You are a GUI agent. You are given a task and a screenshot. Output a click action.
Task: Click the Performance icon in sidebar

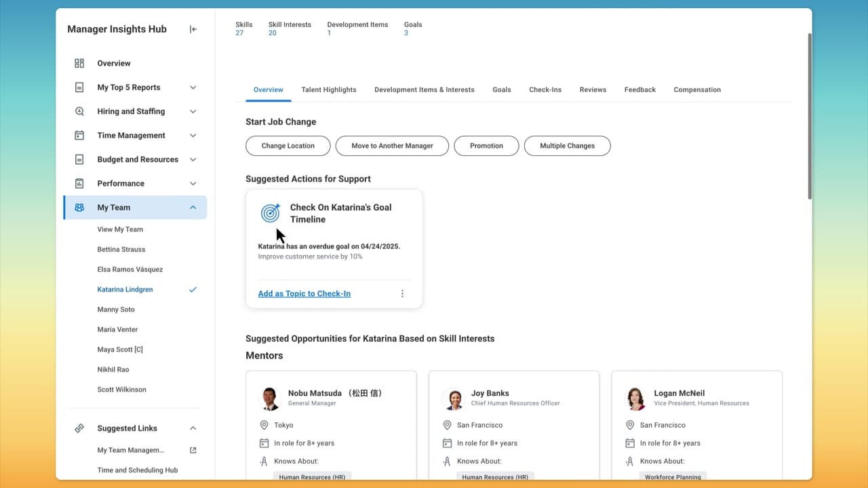click(x=79, y=184)
